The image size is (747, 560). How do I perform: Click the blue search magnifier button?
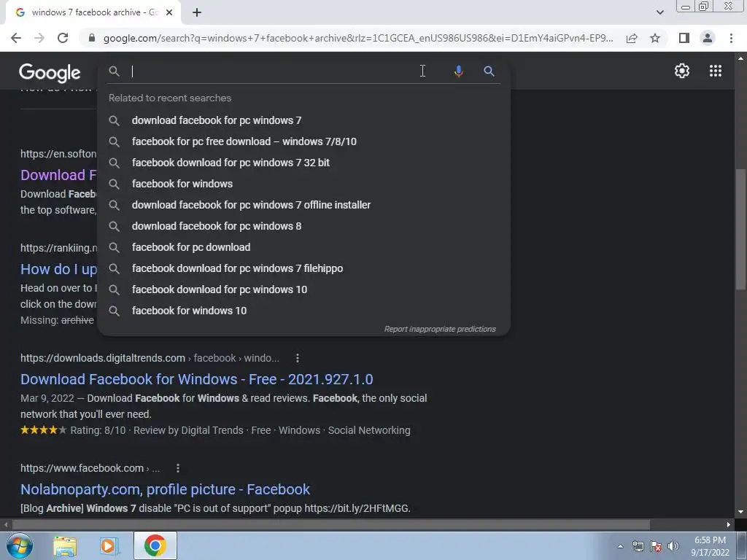click(489, 71)
